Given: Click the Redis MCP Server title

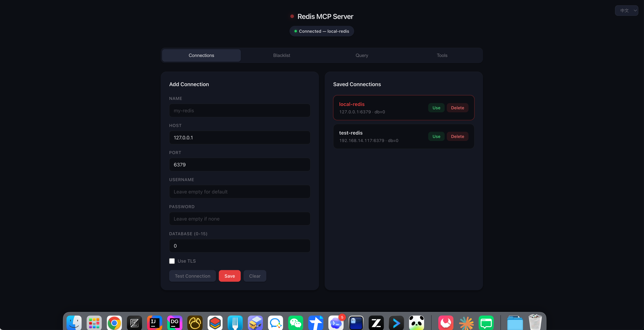Looking at the screenshot, I should click(325, 16).
